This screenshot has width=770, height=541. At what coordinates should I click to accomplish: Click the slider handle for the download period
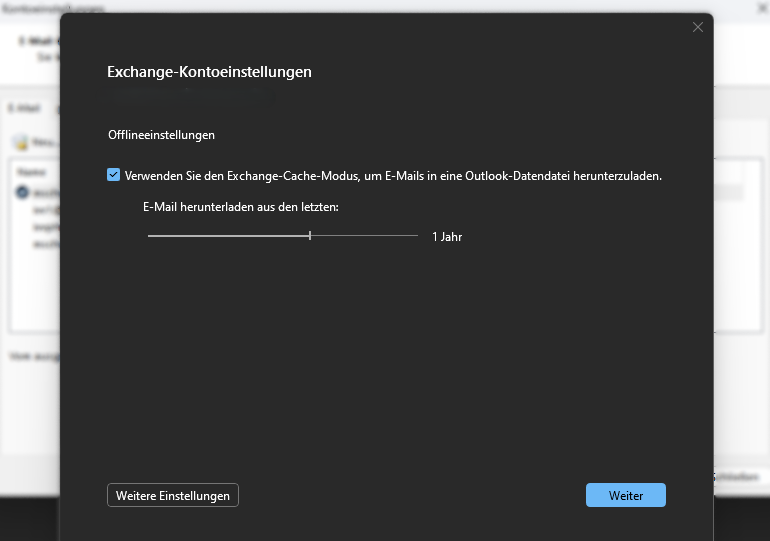click(310, 236)
